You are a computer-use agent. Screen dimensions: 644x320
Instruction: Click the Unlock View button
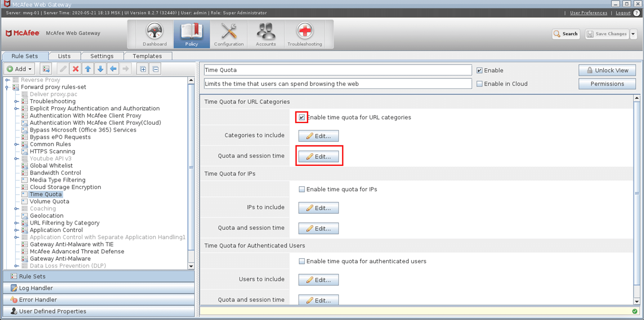(607, 70)
